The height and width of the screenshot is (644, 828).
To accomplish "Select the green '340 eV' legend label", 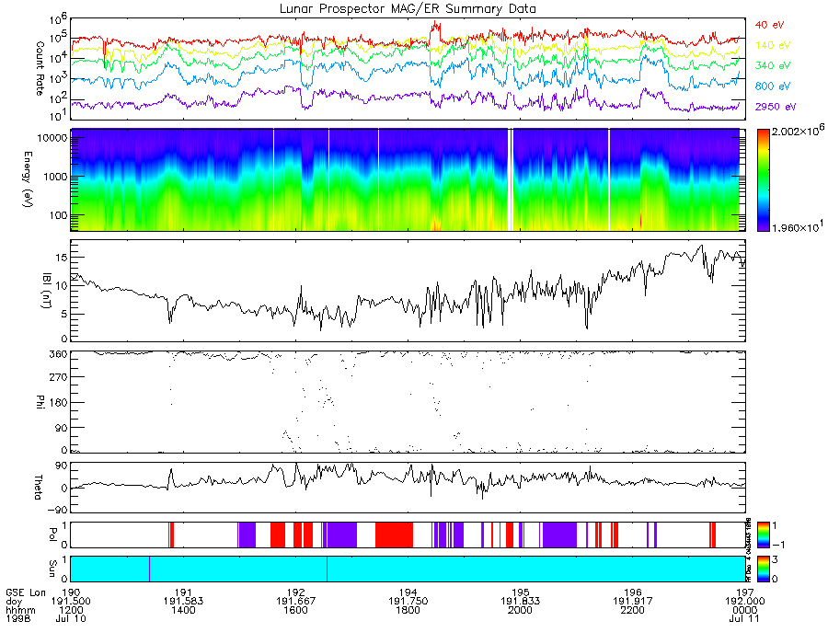I will pyautogui.click(x=773, y=65).
